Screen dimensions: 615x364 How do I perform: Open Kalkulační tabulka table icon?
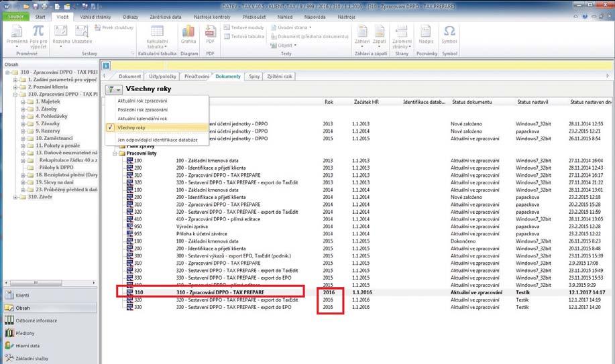[157, 36]
